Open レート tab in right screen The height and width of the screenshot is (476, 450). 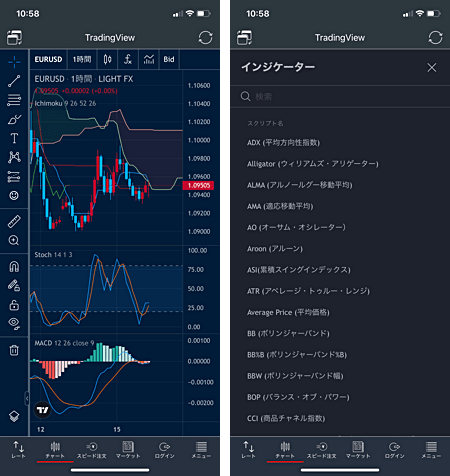248,449
